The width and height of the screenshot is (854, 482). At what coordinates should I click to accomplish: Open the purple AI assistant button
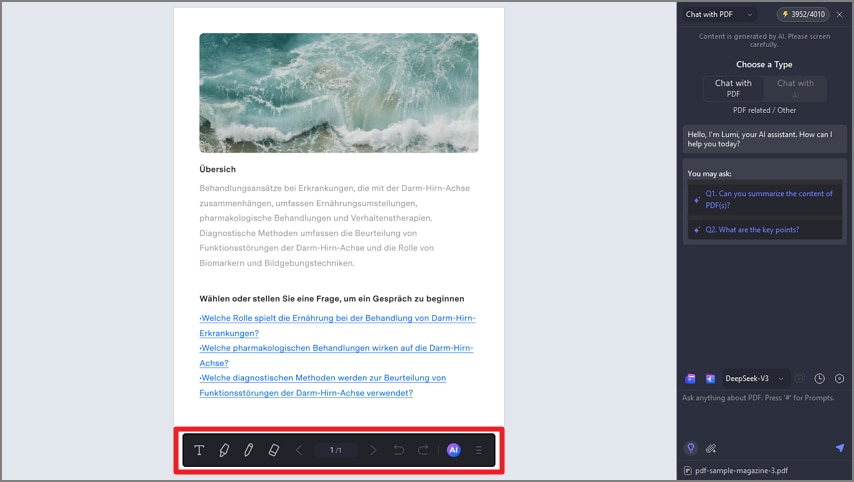(x=453, y=450)
